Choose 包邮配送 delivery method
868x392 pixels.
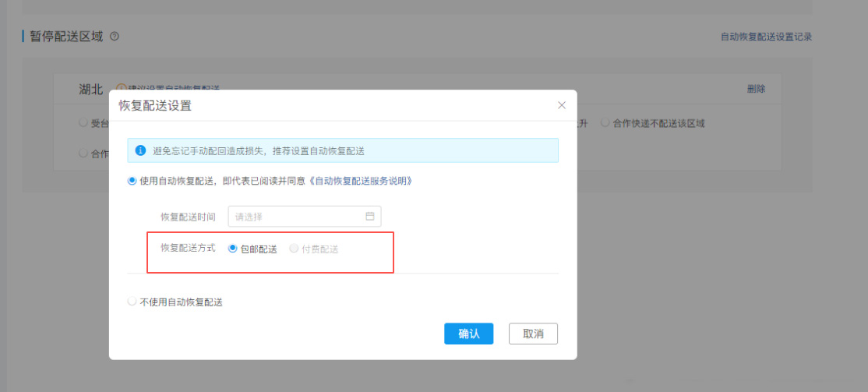(x=232, y=249)
